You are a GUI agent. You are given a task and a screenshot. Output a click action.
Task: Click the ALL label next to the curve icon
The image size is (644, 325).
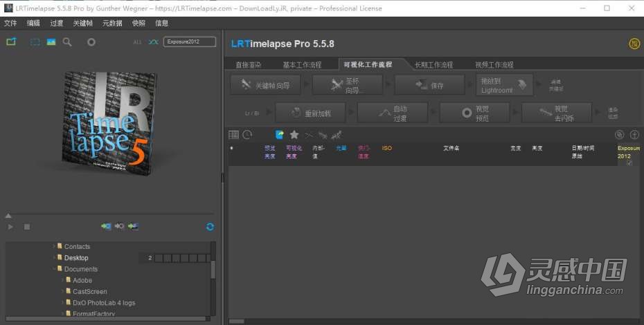(137, 42)
